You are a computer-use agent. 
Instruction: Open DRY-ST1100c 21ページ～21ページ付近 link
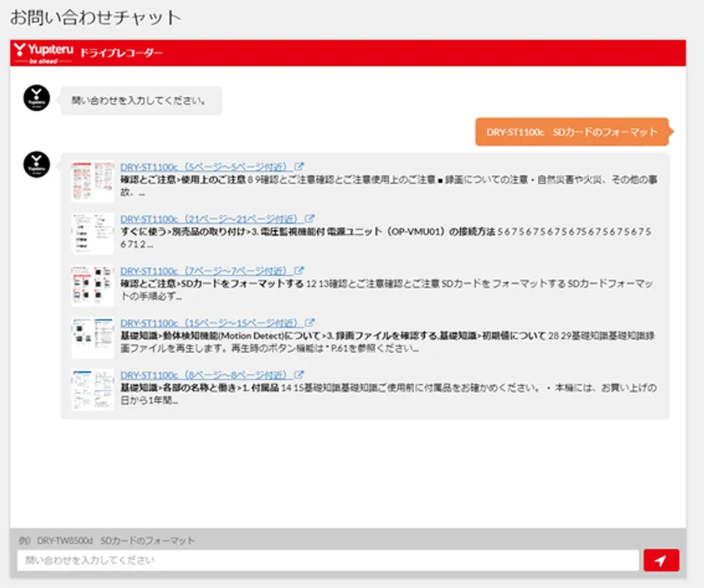(211, 219)
